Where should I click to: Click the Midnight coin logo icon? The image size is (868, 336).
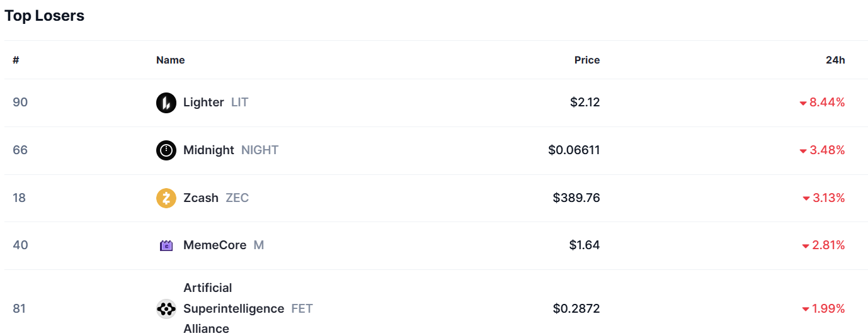click(x=166, y=150)
